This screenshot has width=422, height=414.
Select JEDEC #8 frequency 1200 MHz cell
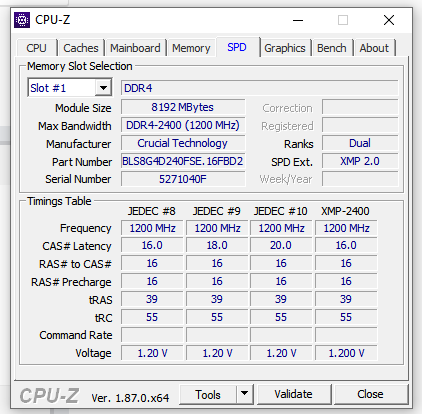[x=152, y=228]
